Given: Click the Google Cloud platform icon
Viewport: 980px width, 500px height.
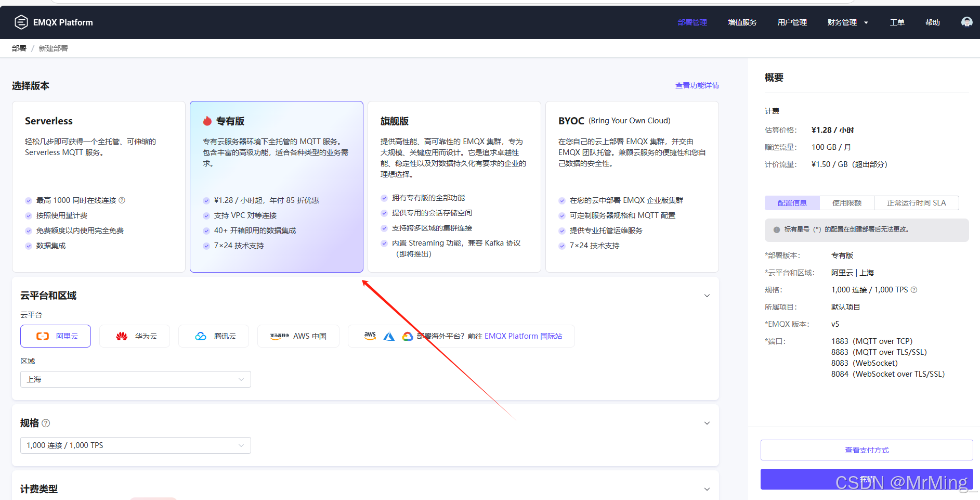Looking at the screenshot, I should [408, 336].
